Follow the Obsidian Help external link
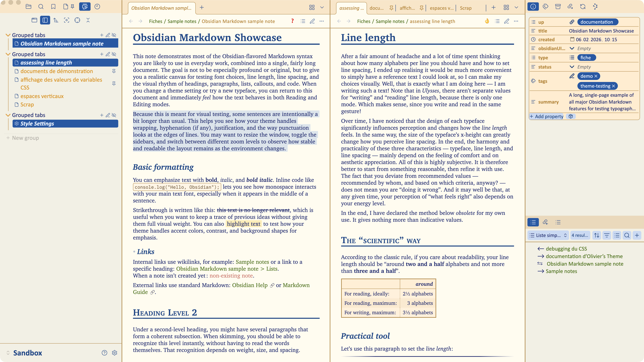 click(x=250, y=285)
